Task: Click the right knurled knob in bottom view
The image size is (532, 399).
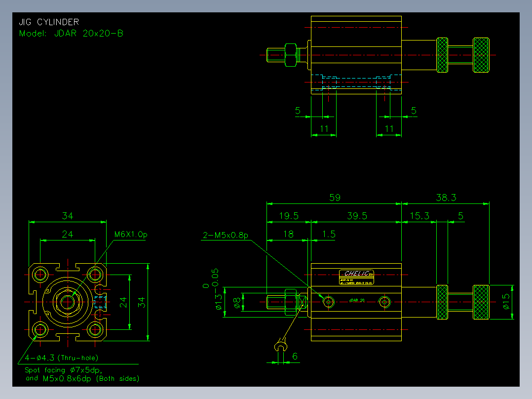Action: point(481,302)
